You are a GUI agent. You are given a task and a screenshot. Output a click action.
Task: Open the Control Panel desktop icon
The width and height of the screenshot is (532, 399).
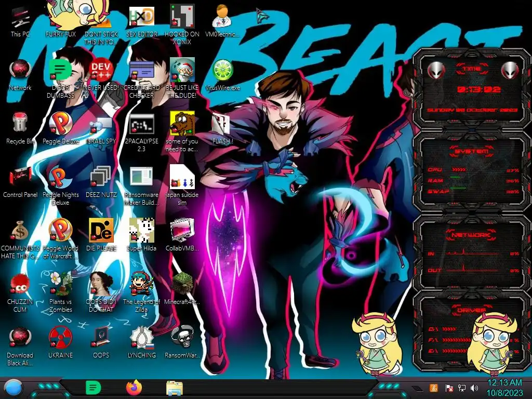[20, 183]
